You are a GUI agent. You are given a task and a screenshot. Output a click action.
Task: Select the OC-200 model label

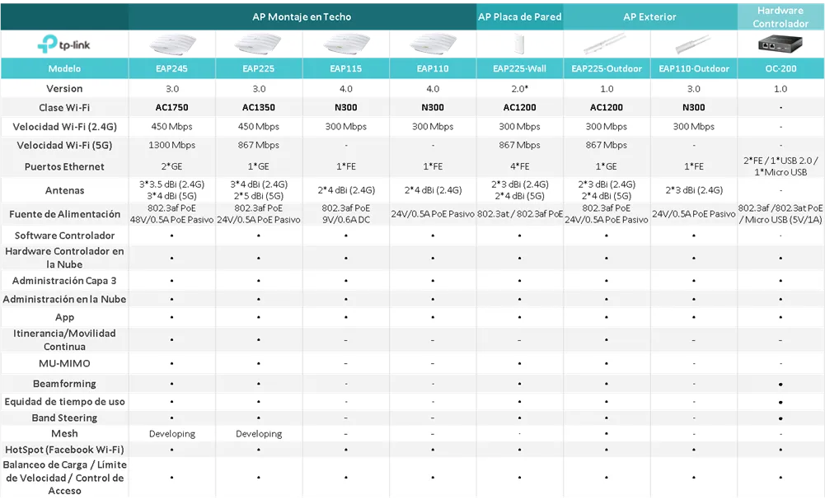780,69
